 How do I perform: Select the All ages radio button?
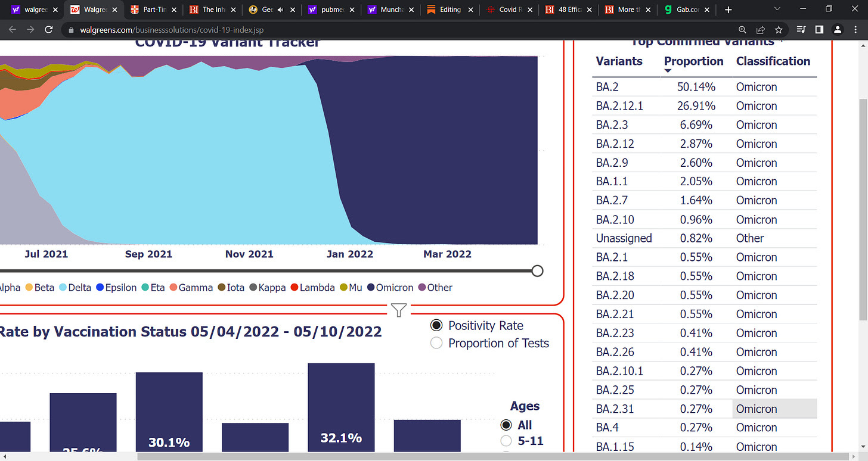pos(506,425)
